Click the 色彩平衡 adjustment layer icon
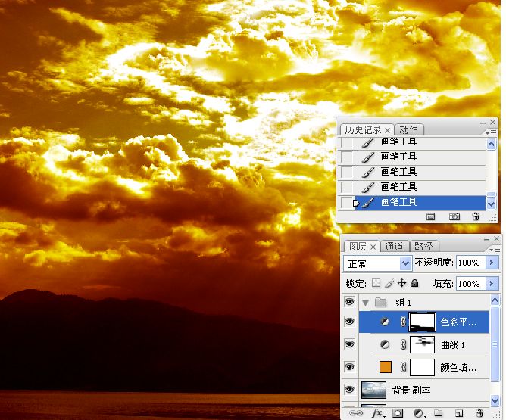The image size is (506, 420). tap(385, 322)
